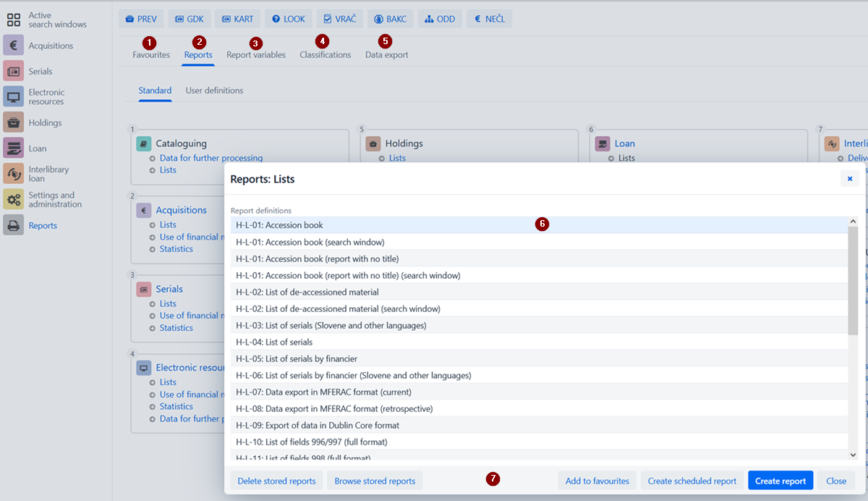Open Data for further processing under Cataloguing

point(210,158)
